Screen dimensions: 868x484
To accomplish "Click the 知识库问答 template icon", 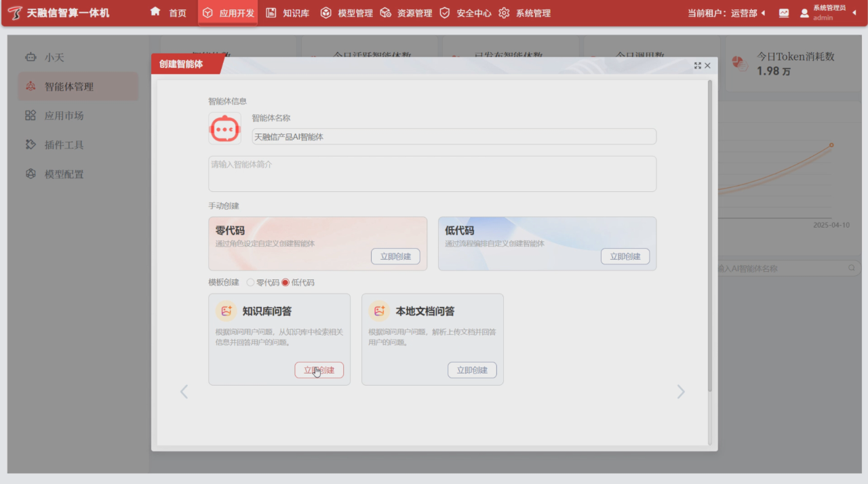I will (x=226, y=311).
